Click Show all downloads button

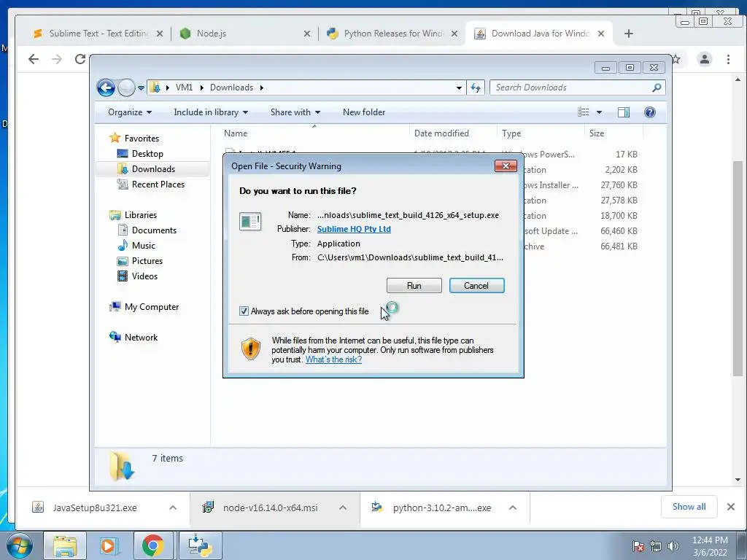(689, 507)
